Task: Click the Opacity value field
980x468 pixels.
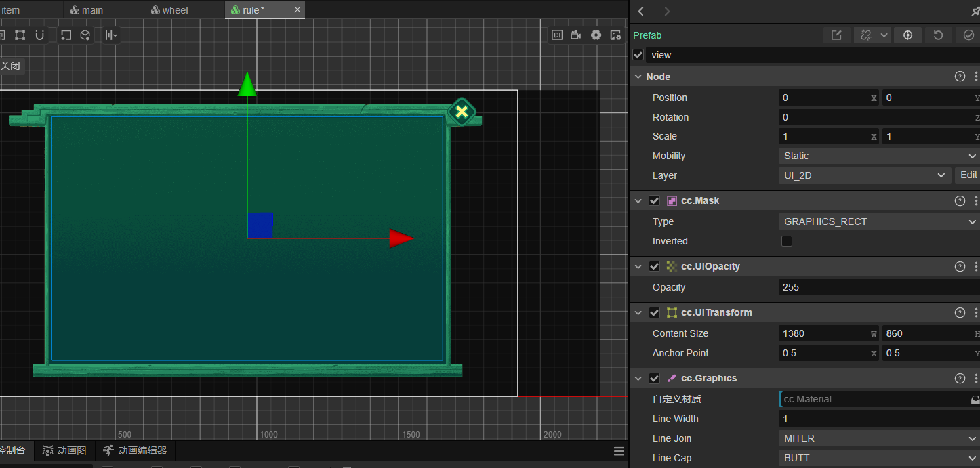Action: point(878,287)
